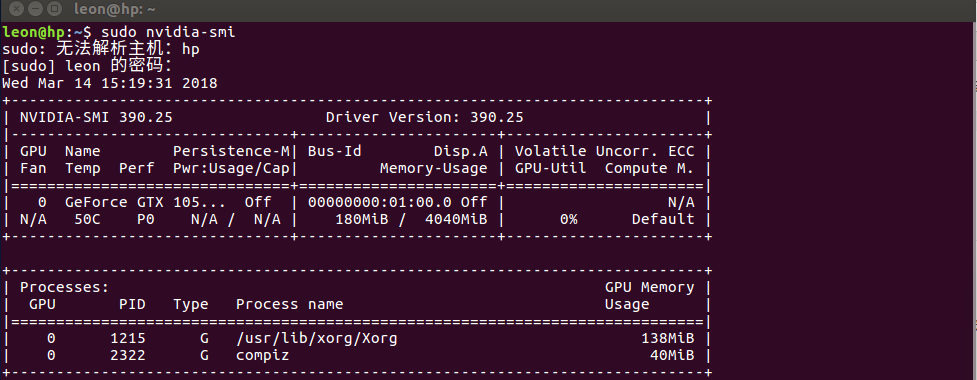Click the 0% GPU-Util value

[568, 219]
